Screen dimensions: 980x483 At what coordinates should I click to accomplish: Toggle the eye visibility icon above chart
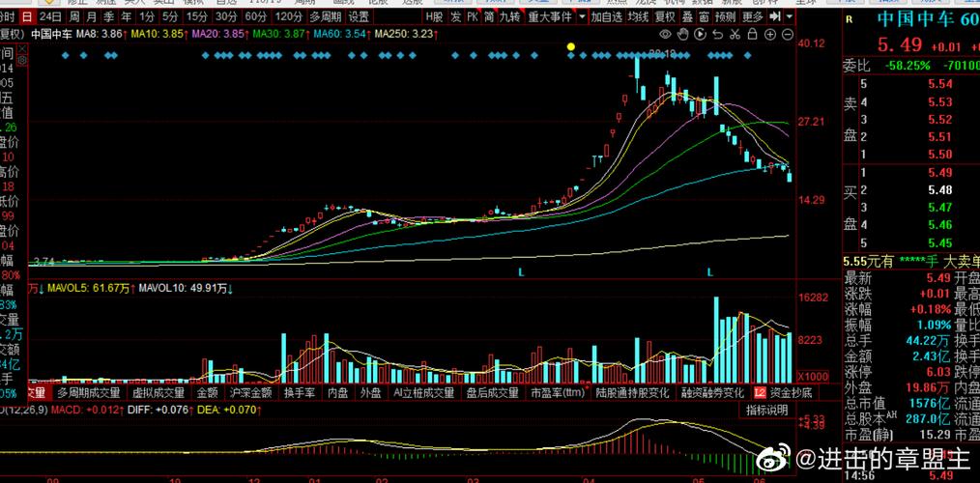click(665, 34)
